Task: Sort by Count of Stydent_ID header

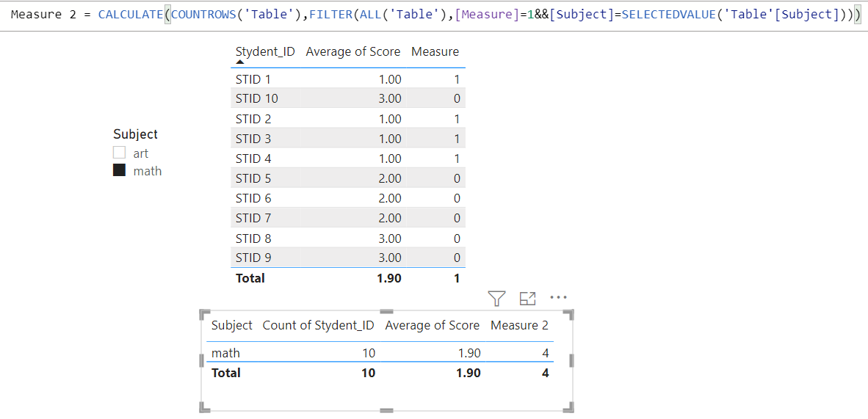Action: tap(318, 326)
